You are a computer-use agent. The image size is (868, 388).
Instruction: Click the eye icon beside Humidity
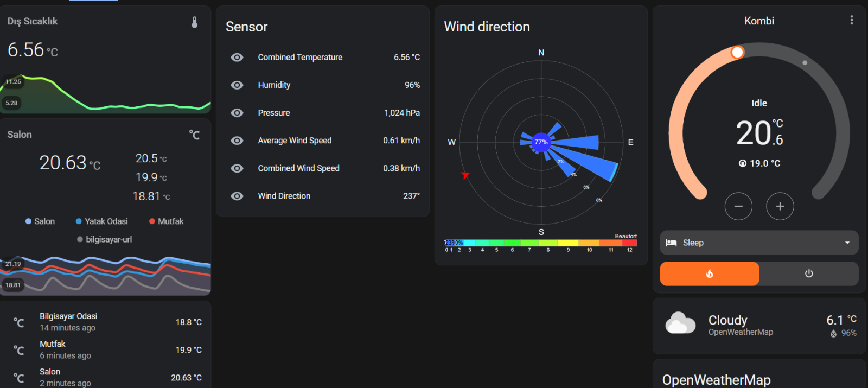(237, 85)
